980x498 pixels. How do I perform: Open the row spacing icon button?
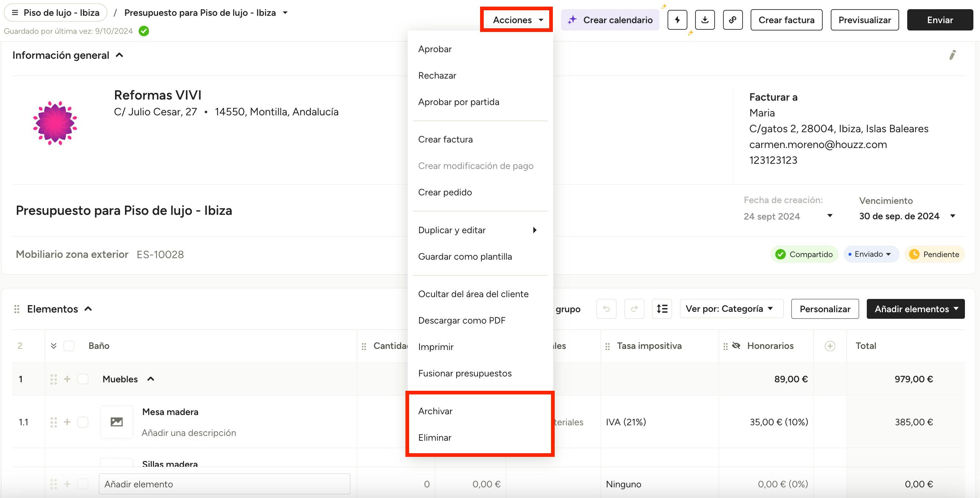tap(662, 309)
